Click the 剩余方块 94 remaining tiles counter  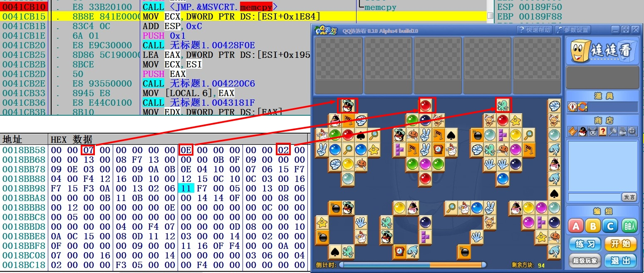(528, 265)
